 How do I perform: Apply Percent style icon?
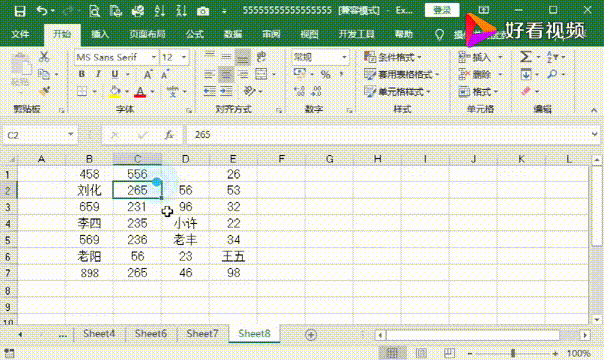[x=325, y=74]
